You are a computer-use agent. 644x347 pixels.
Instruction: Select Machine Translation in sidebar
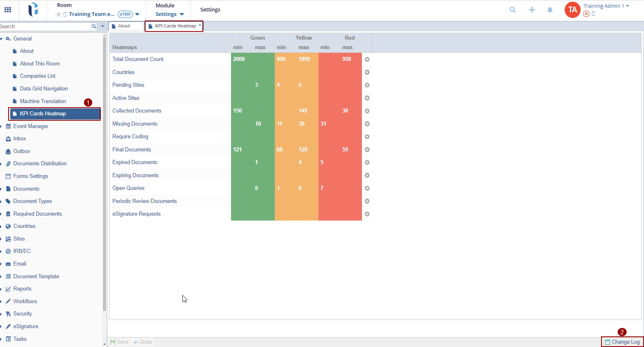[43, 101]
